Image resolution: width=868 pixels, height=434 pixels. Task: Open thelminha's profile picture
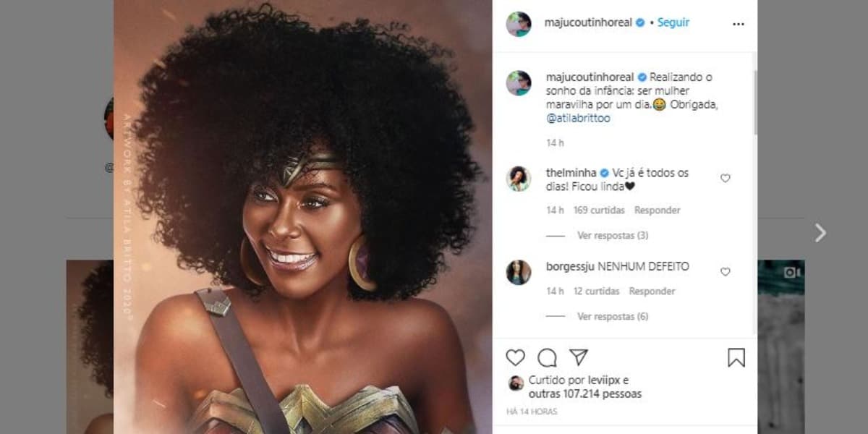pos(519,178)
